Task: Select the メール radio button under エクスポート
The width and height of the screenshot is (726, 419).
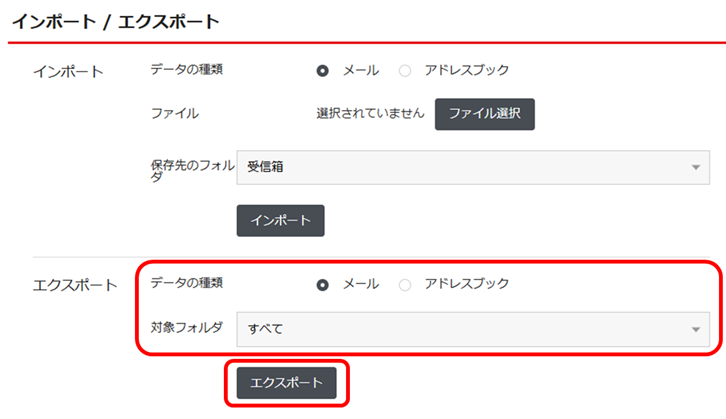Action: click(x=323, y=284)
